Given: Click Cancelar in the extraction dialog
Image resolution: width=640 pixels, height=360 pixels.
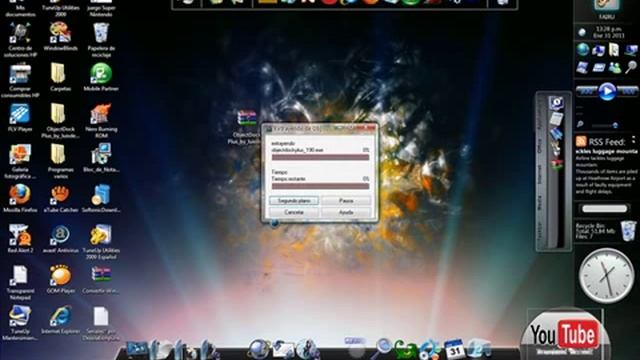Looking at the screenshot, I should point(294,212).
